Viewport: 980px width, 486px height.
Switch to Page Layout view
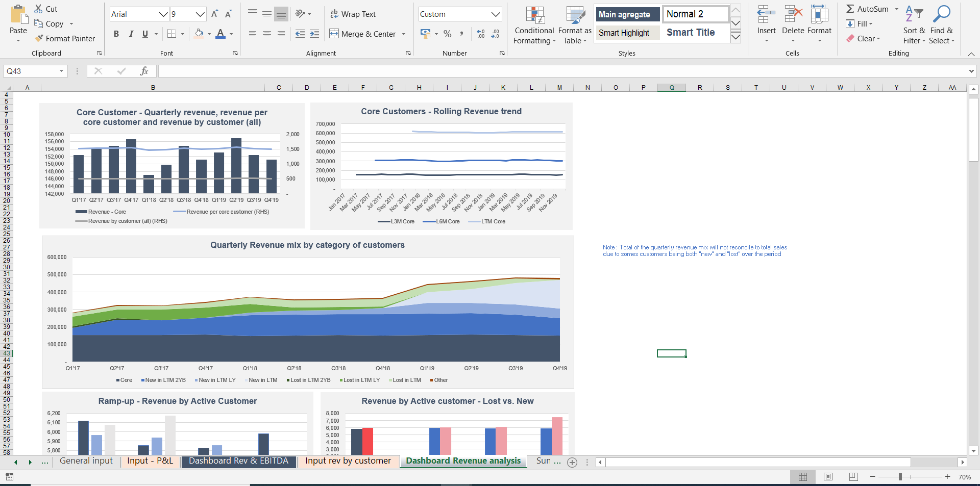coord(828,477)
